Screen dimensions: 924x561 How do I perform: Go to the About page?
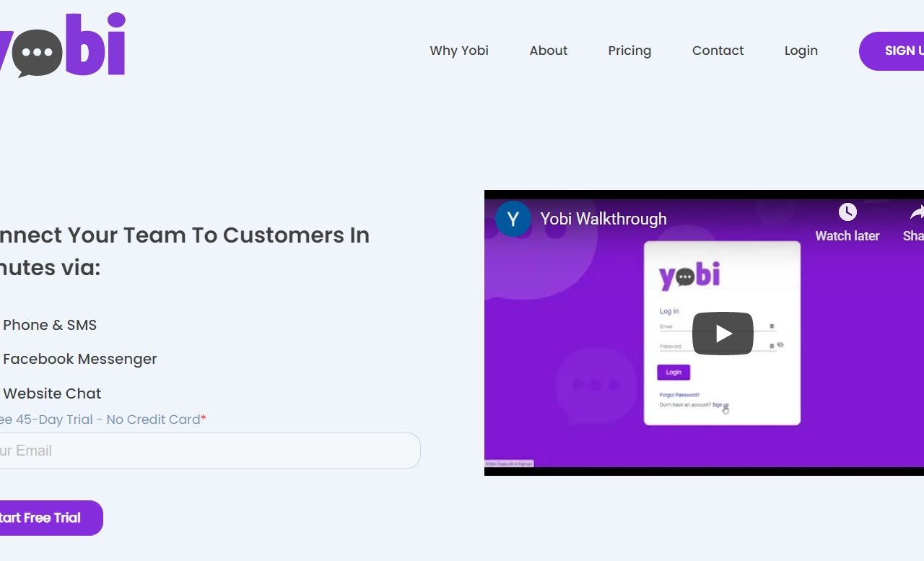click(548, 51)
